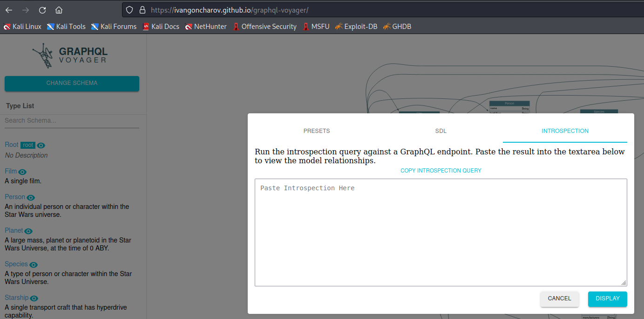The image size is (644, 319).
Task: Toggle eye icon next to Person
Action: click(x=31, y=198)
